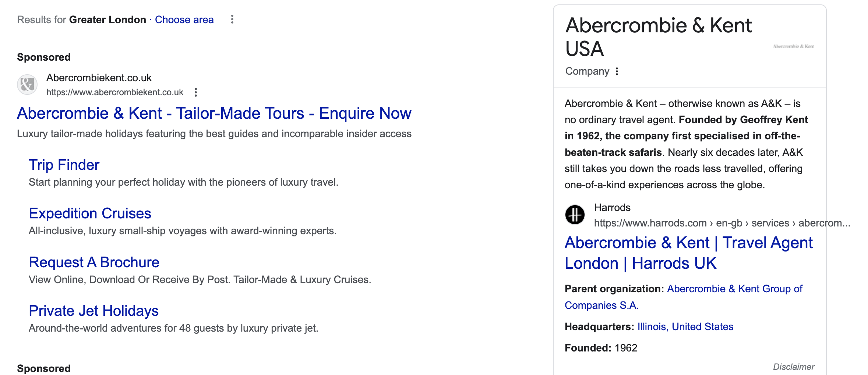View the knowledge panel Disclaimer
Screen dimensions: 868x375
click(x=793, y=367)
